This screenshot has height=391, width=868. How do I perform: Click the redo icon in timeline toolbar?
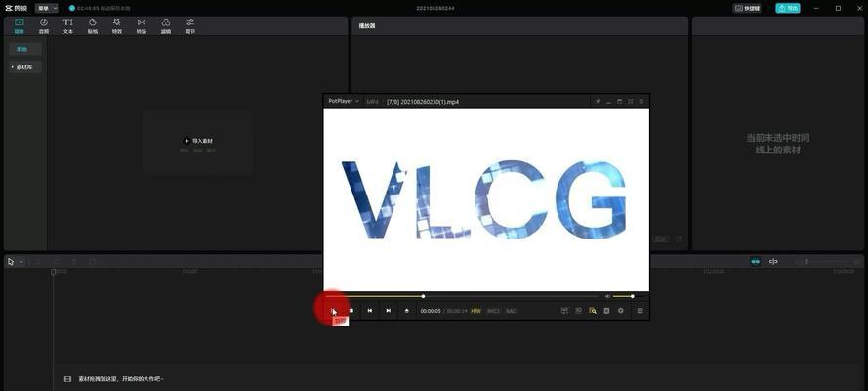57,262
